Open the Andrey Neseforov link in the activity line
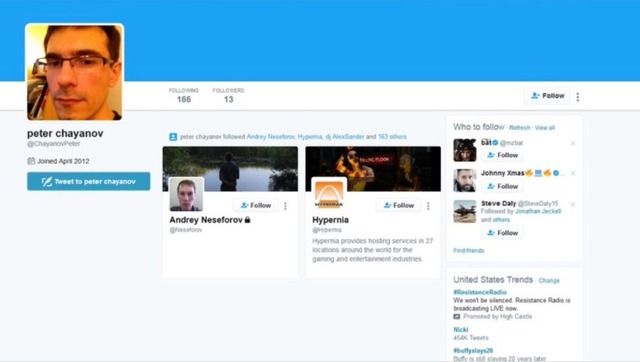The image size is (640, 362). 270,137
